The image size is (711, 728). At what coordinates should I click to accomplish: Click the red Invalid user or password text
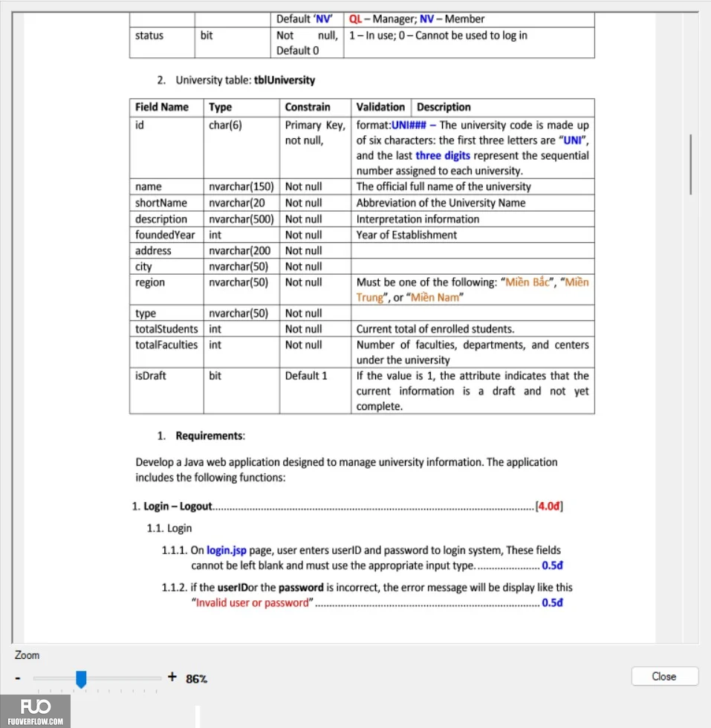tap(252, 602)
